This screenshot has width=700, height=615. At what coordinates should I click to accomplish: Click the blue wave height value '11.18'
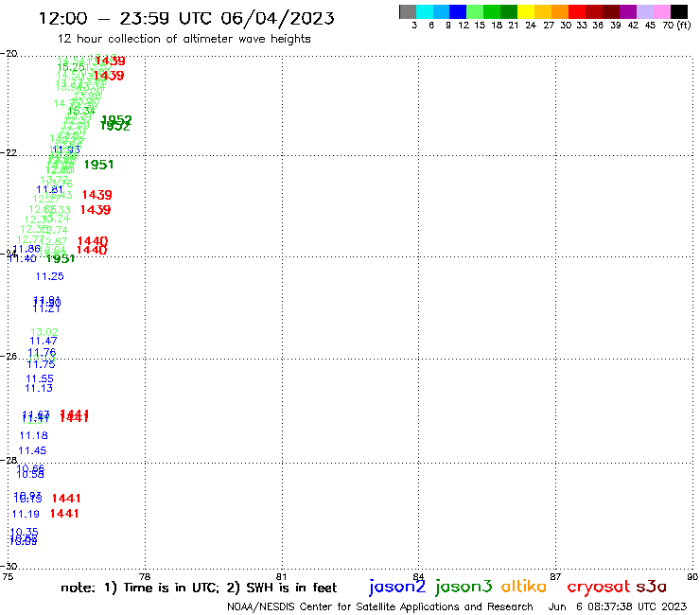pos(33,435)
